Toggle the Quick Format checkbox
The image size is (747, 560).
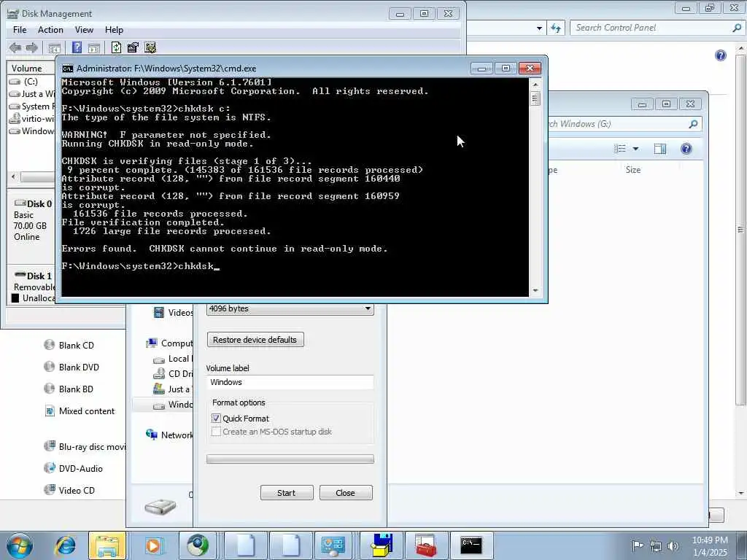[x=216, y=419]
